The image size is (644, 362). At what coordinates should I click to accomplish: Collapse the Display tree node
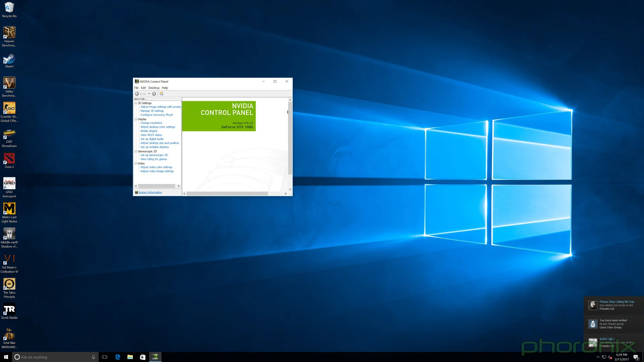[136, 119]
